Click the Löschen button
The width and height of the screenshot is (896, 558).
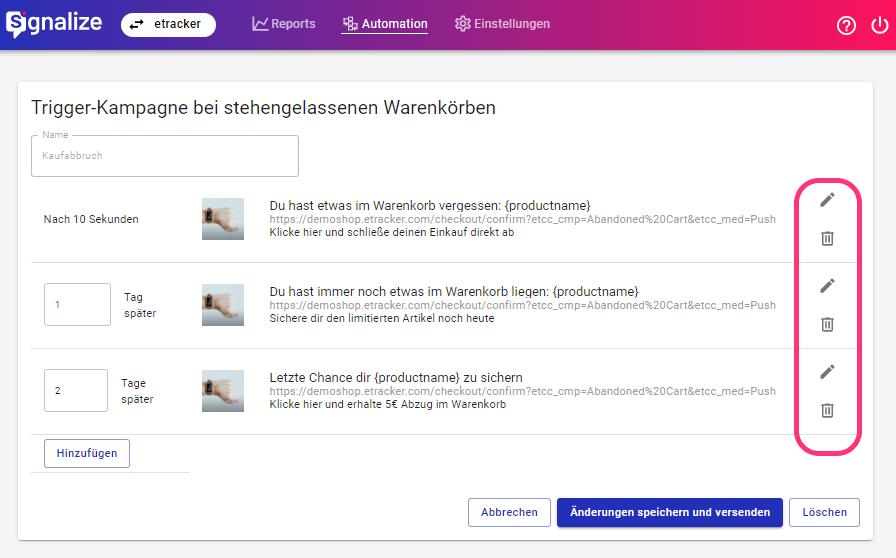[824, 512]
